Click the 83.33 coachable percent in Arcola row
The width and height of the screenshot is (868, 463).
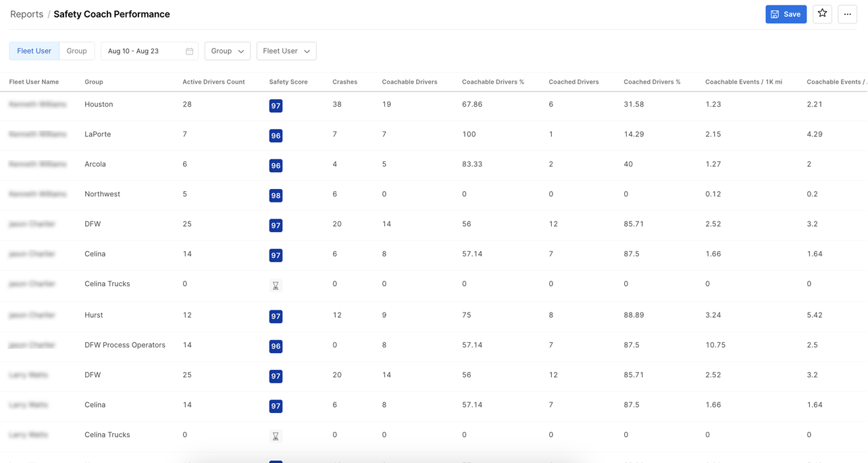[472, 164]
